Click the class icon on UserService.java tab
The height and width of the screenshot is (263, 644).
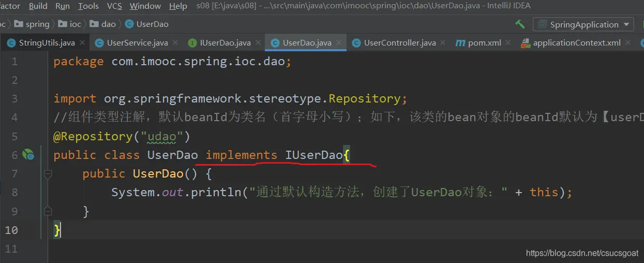99,43
